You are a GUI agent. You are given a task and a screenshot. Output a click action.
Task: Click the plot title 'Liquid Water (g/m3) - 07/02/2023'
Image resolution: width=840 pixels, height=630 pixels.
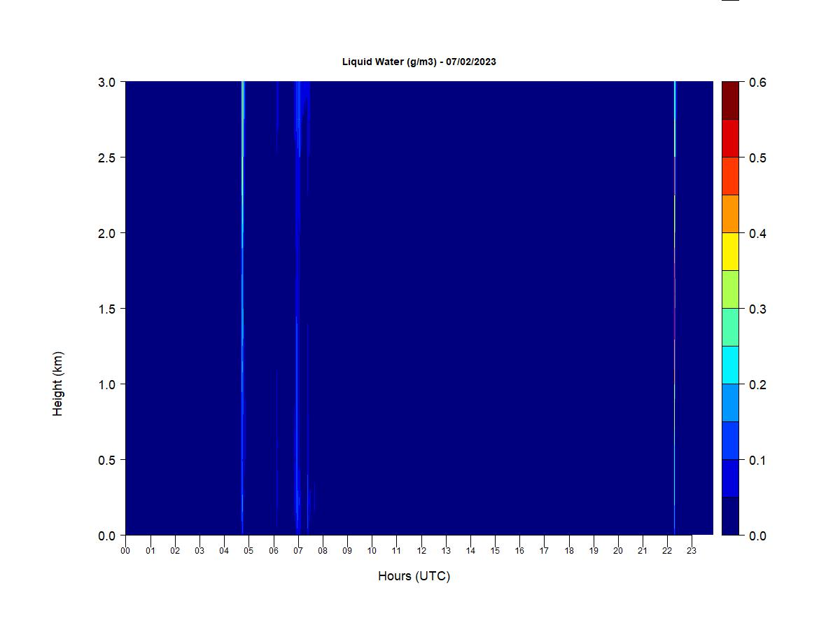tap(419, 62)
